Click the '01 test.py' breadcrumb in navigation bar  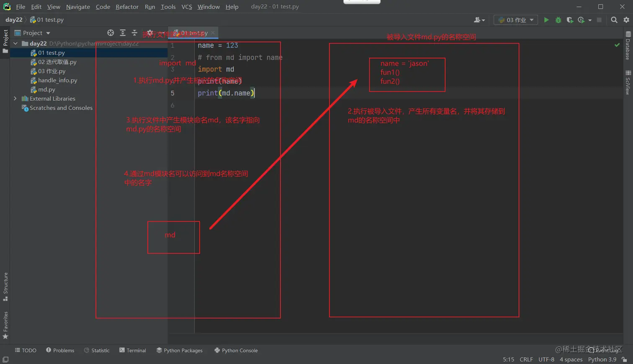click(x=47, y=20)
